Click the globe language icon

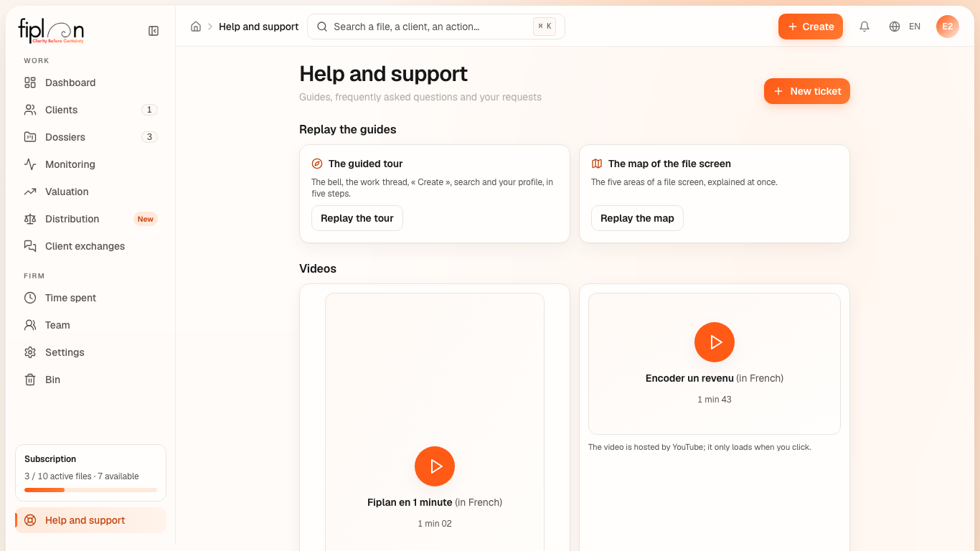[x=895, y=27]
